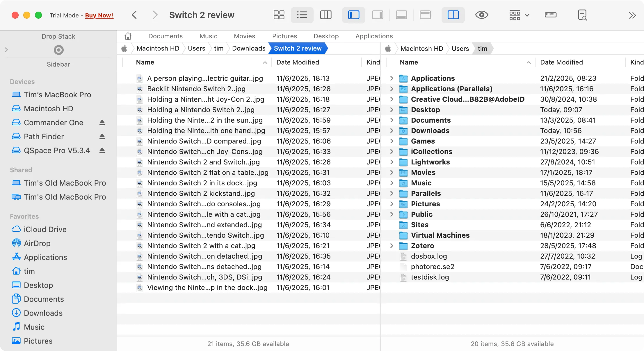This screenshot has height=351, width=644.
Task: Click the Drop Stack target icon
Action: pyautogui.click(x=58, y=50)
